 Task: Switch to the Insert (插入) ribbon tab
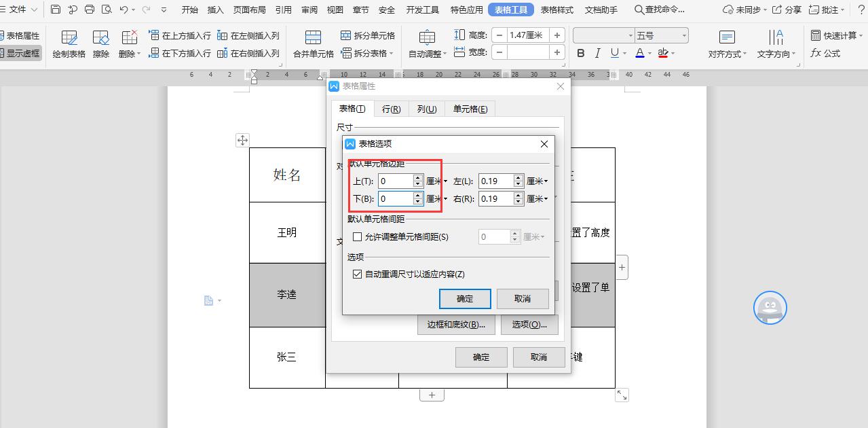216,10
